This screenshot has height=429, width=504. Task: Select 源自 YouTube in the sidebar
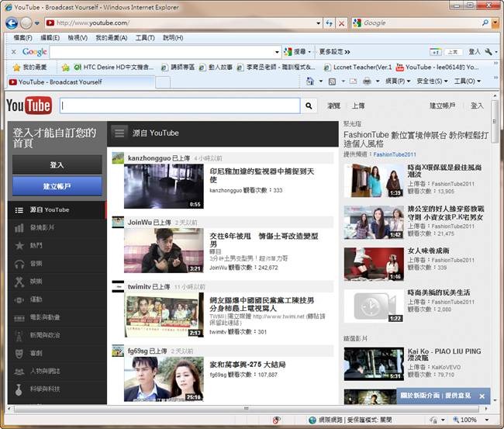pyautogui.click(x=57, y=210)
